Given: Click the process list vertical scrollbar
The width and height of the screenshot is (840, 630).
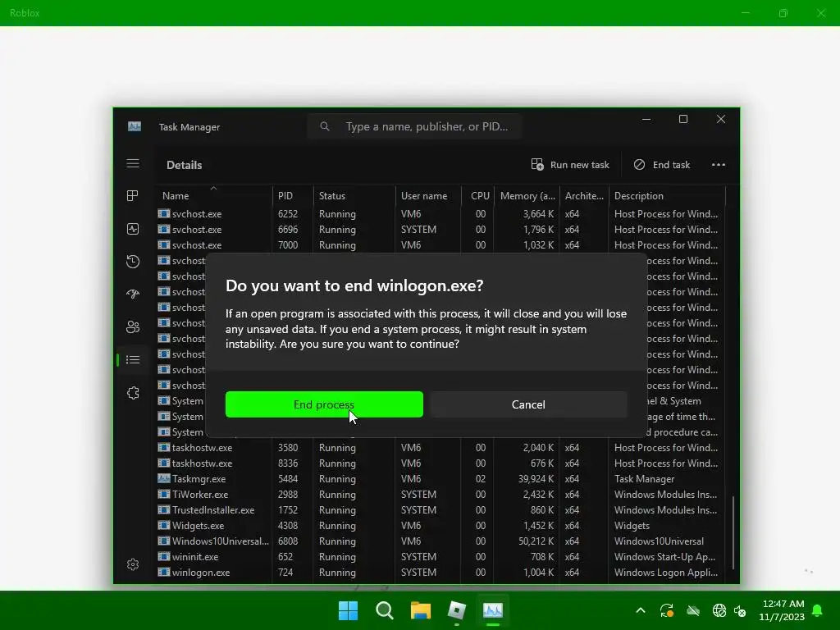Looking at the screenshot, I should click(x=733, y=532).
